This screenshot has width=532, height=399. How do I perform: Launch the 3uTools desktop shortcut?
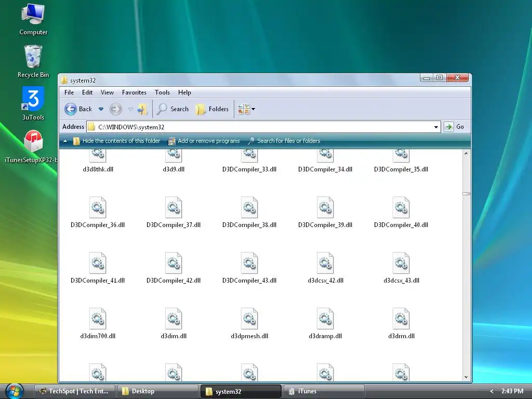[33, 103]
